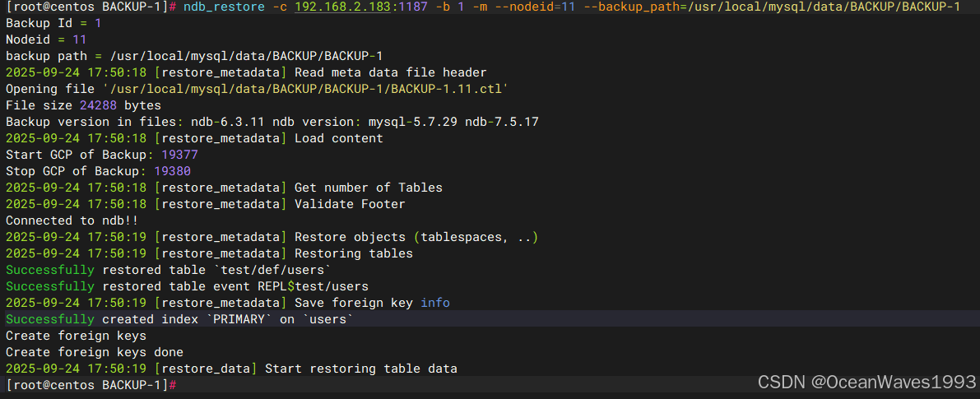980x399 pixels.
Task: Click the 'Create foreign keys' line
Action: coord(76,336)
